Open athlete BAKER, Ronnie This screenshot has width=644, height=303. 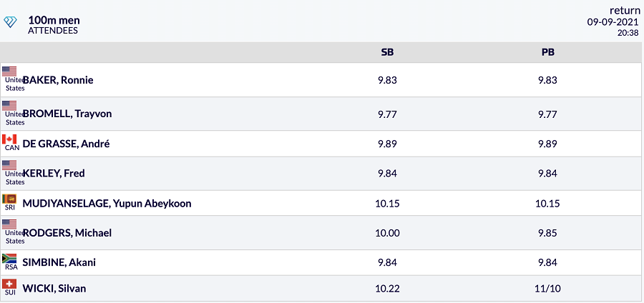[x=58, y=80]
